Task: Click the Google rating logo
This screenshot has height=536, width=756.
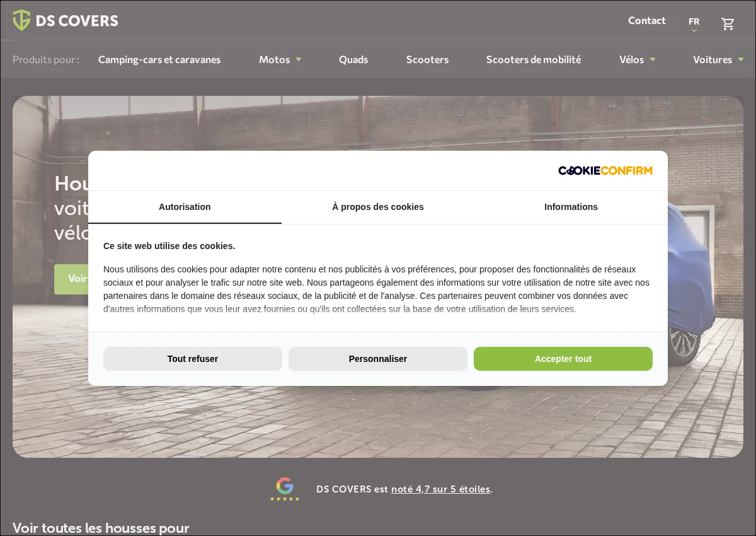Action: (285, 489)
